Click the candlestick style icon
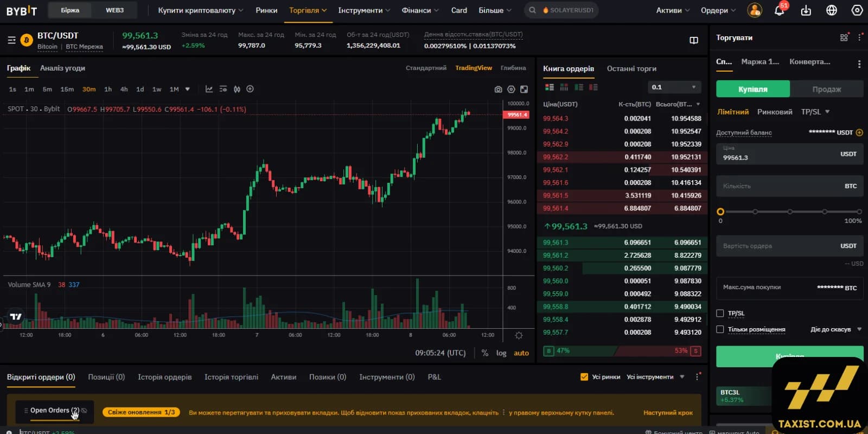 237,89
